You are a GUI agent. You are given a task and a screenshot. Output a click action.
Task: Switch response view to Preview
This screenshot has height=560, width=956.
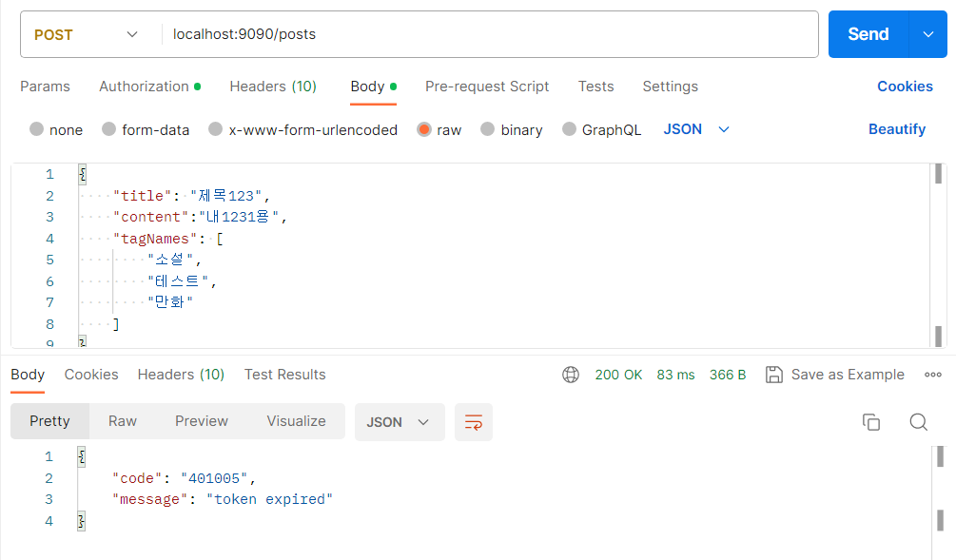202,421
